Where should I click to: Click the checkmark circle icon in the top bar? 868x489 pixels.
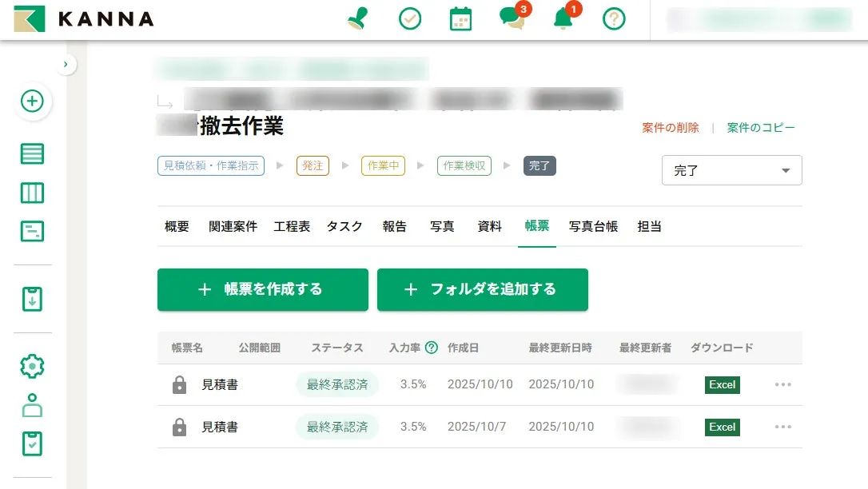coord(410,18)
